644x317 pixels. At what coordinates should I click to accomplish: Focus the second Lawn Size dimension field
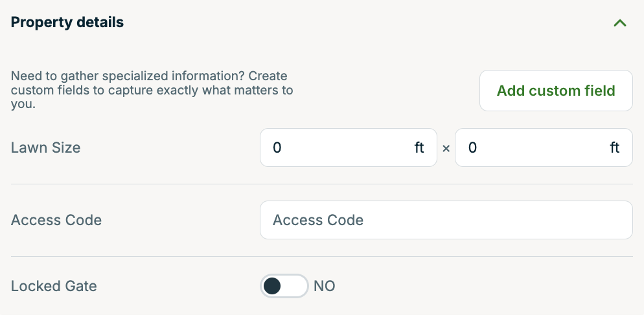[x=544, y=148]
